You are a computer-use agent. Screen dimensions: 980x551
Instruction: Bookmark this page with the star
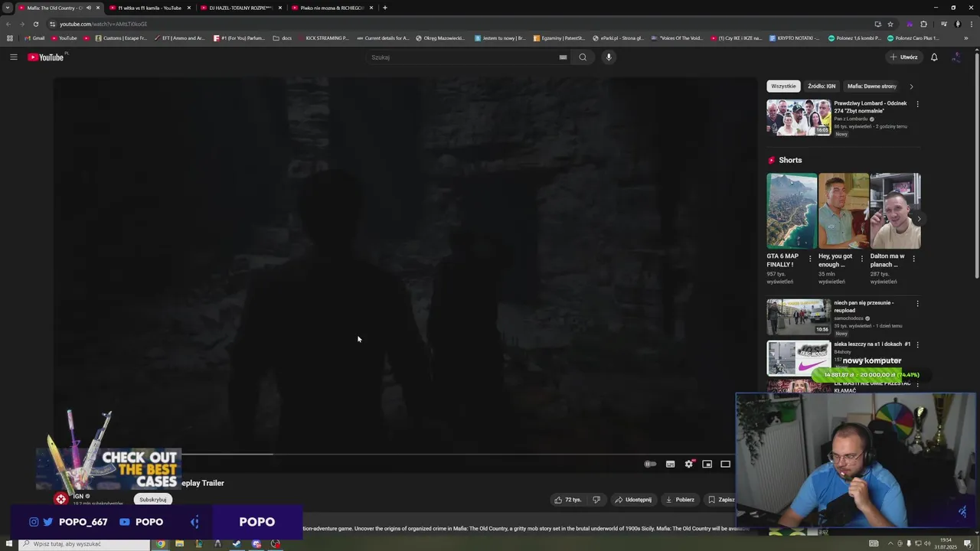(890, 24)
